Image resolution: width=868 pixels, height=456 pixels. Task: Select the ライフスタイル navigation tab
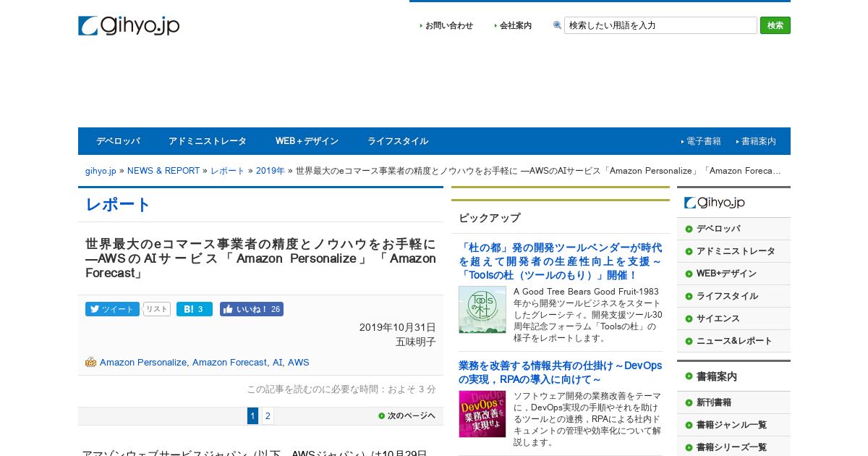(398, 141)
